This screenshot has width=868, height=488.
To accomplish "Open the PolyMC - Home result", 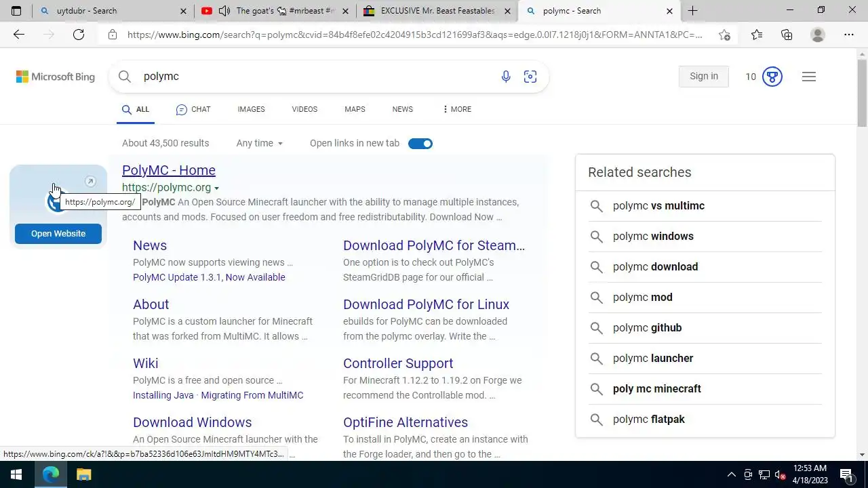I will [x=169, y=170].
